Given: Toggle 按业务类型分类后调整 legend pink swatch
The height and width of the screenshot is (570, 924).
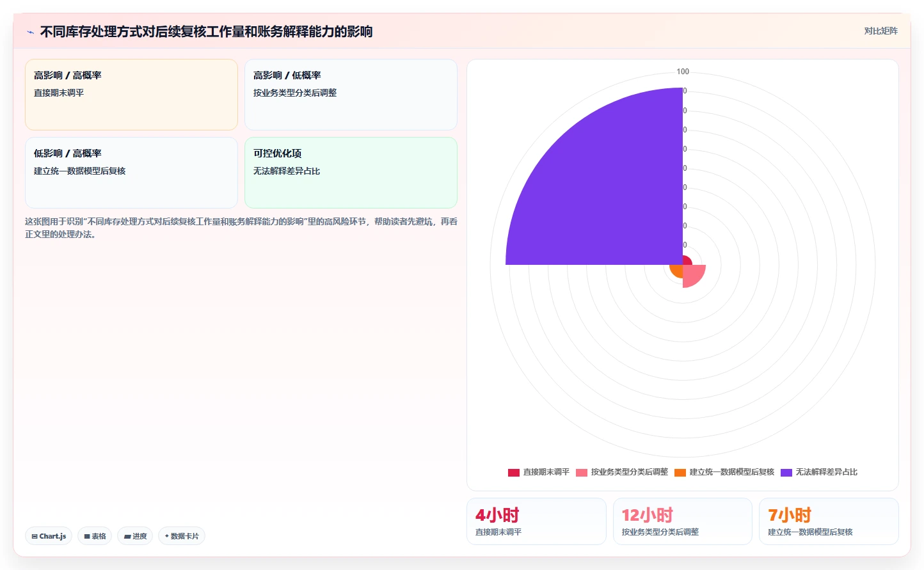Looking at the screenshot, I should pyautogui.click(x=581, y=473).
